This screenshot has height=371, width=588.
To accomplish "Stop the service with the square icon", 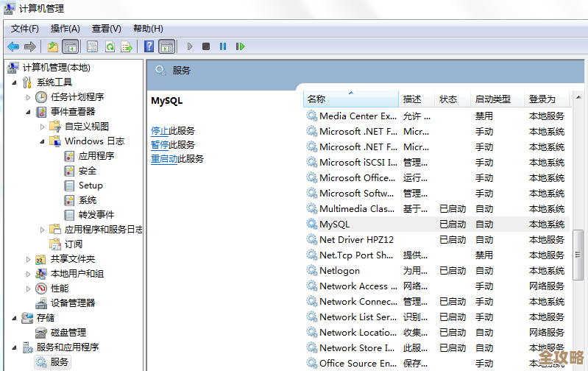I will (206, 46).
